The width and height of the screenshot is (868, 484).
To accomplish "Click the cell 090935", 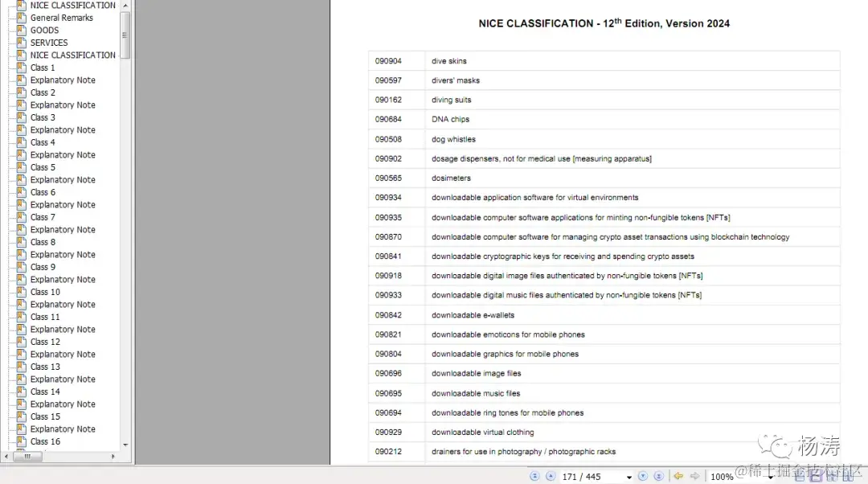I will [388, 217].
